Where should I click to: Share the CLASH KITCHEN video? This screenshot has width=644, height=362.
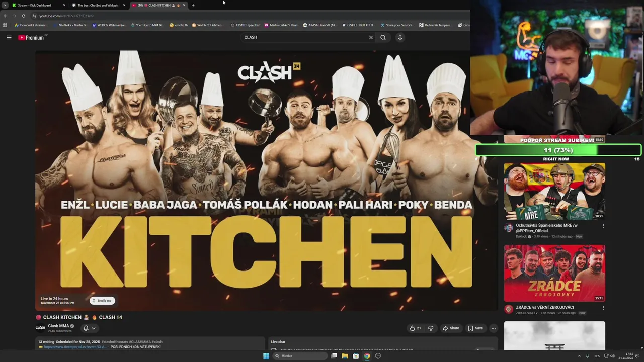click(451, 328)
